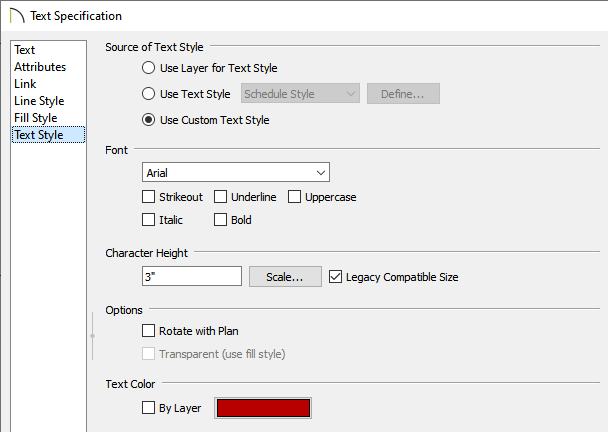Click the Character Height input field
This screenshot has height=432, width=608.
[192, 276]
